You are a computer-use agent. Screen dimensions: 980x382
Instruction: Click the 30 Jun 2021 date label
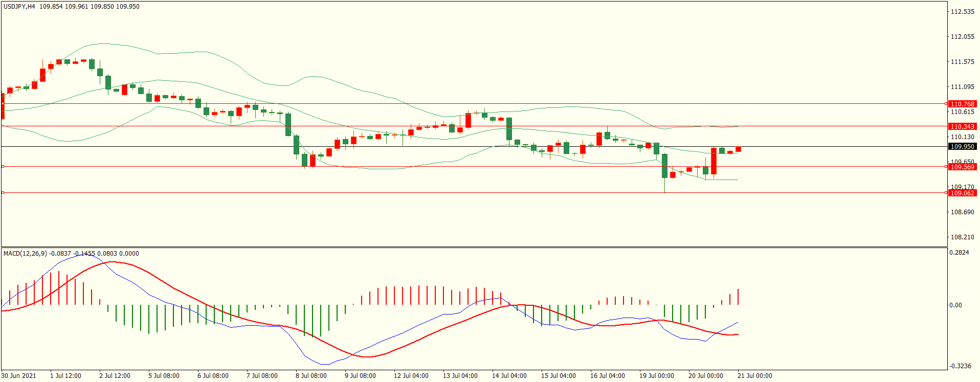coord(19,376)
